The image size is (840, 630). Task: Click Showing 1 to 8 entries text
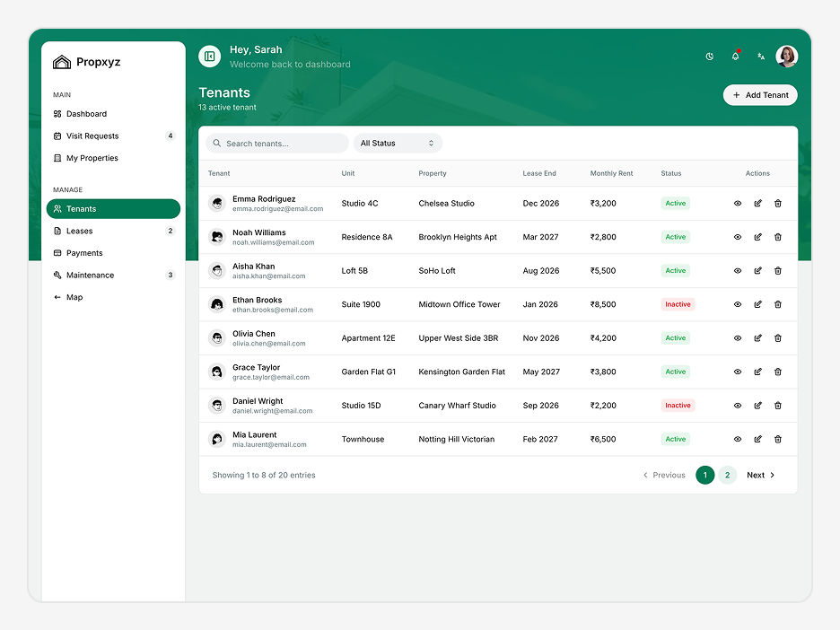tap(264, 475)
